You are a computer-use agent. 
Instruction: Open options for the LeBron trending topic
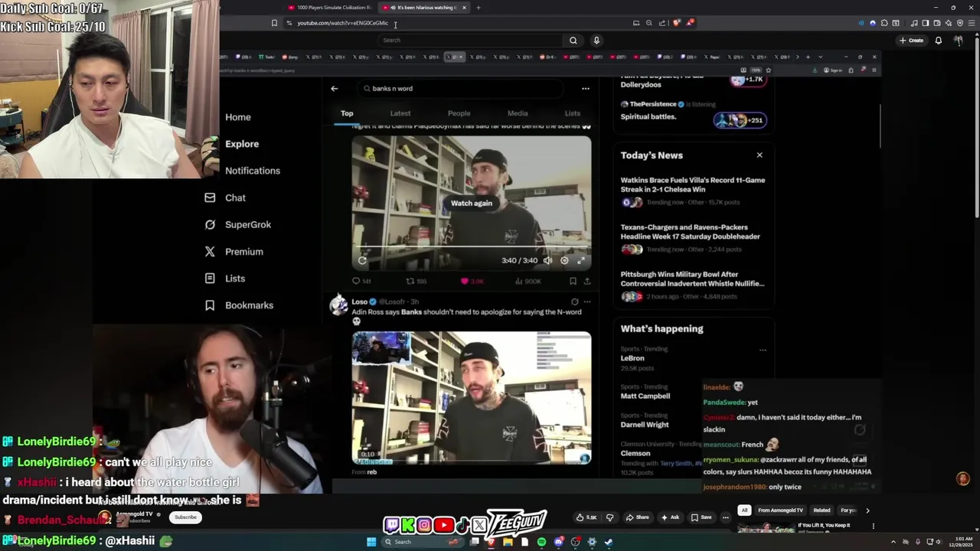763,350
